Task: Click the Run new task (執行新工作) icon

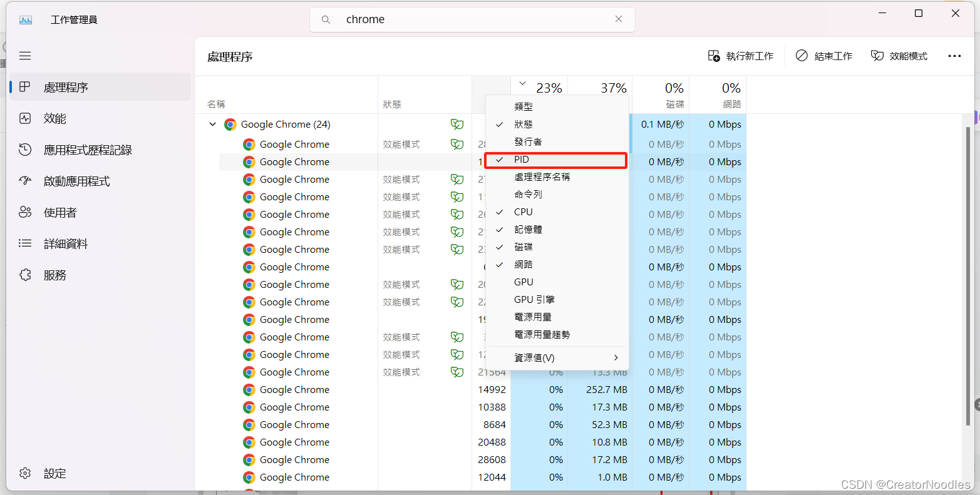Action: click(714, 56)
